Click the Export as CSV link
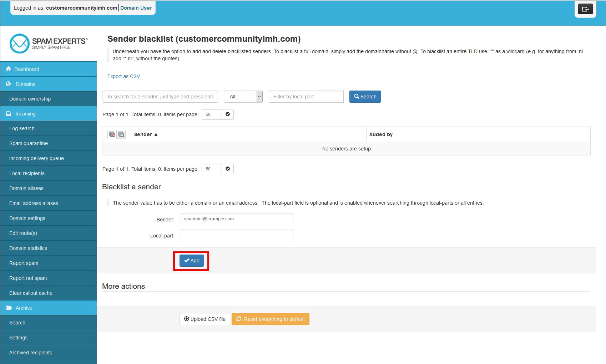Screen dimensions: 606x364 (x=123, y=76)
